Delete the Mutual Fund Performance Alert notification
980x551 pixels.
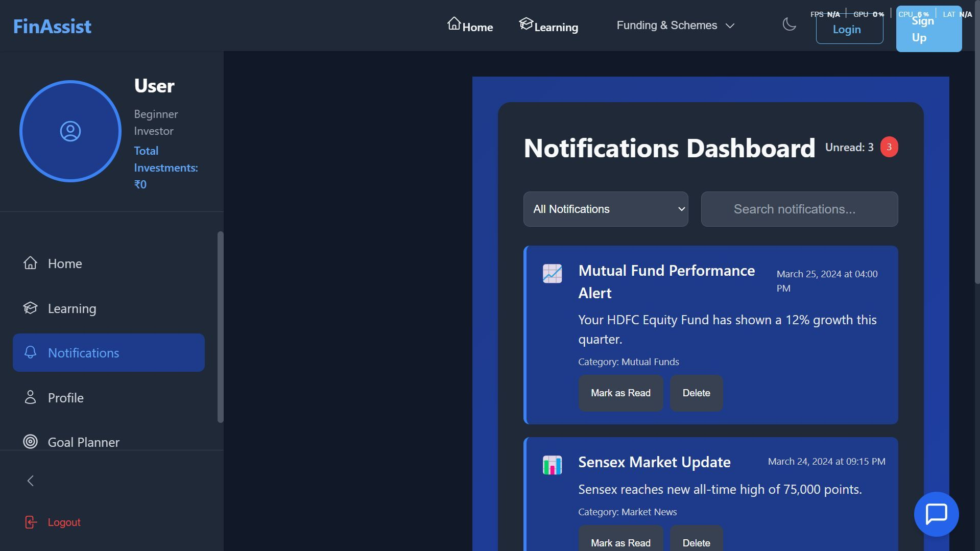(696, 393)
